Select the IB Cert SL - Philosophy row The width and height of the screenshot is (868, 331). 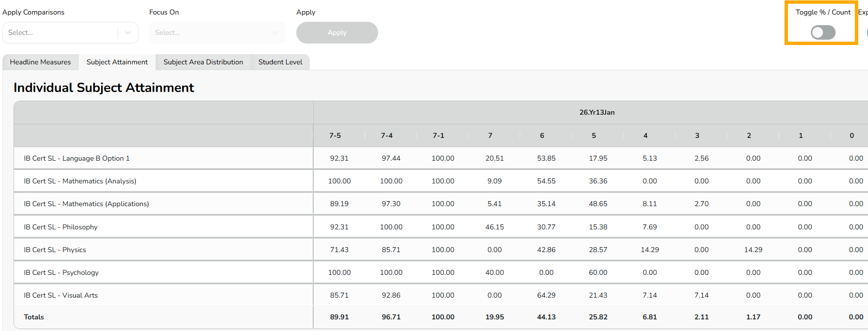61,227
